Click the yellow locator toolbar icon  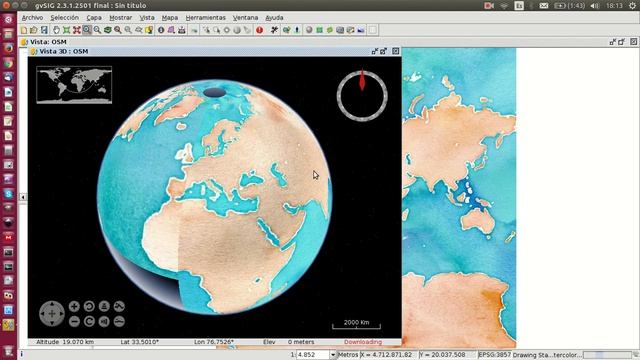click(149, 30)
